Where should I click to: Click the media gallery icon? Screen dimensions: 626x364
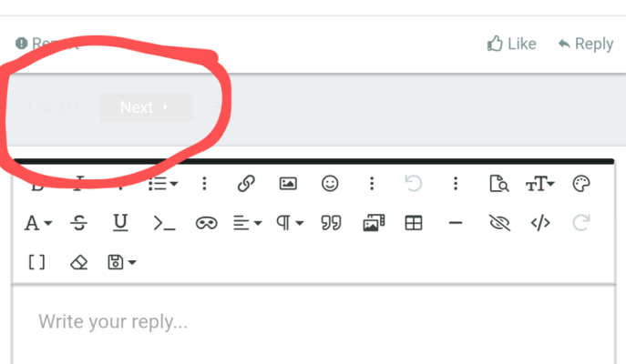click(374, 223)
